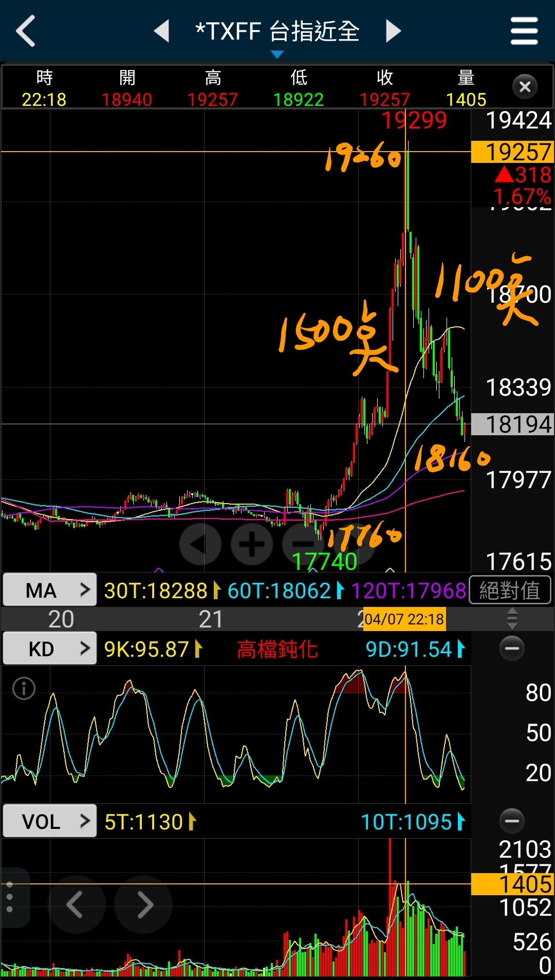Close the OHLC data bar
This screenshot has width=555, height=980.
pos(525,87)
